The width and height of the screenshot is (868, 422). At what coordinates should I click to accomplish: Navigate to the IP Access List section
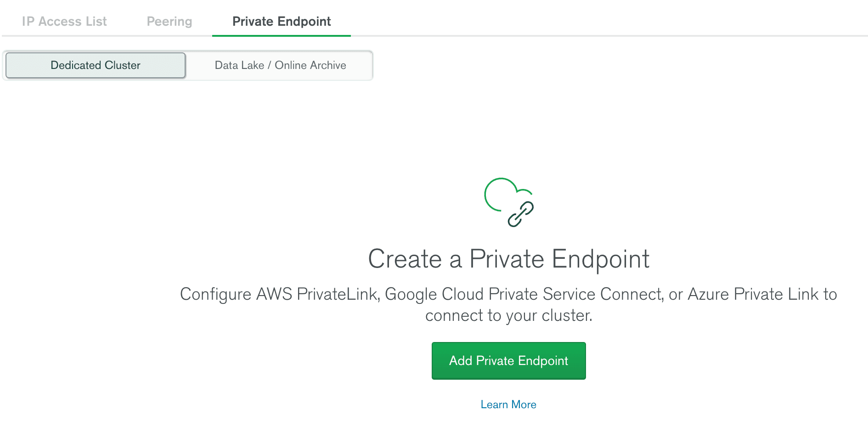coord(64,22)
